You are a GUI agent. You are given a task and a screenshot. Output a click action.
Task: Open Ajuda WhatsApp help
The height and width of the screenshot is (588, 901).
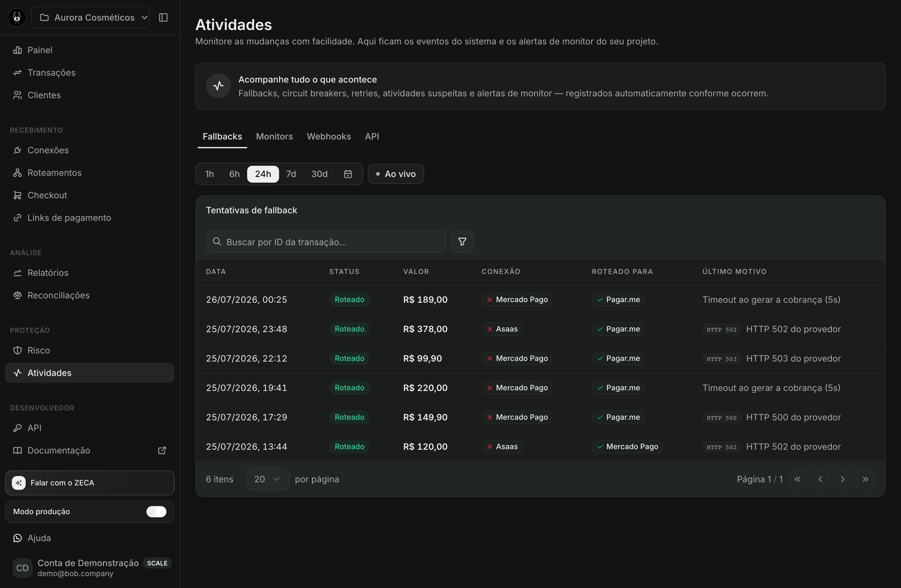(90, 538)
